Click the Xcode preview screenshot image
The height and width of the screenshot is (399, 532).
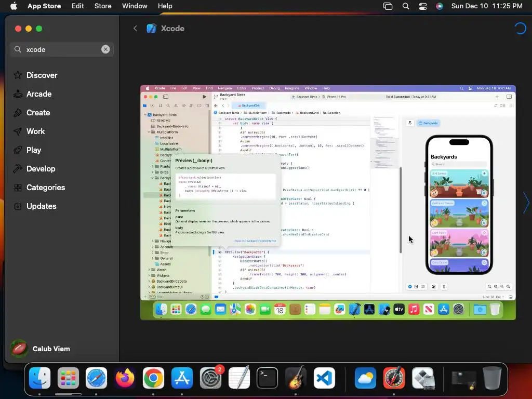[328, 203]
